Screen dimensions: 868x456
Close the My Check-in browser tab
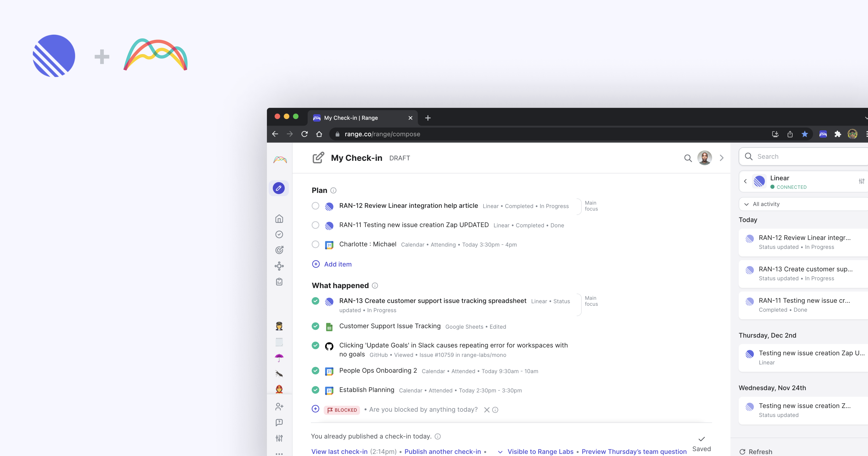click(x=410, y=118)
